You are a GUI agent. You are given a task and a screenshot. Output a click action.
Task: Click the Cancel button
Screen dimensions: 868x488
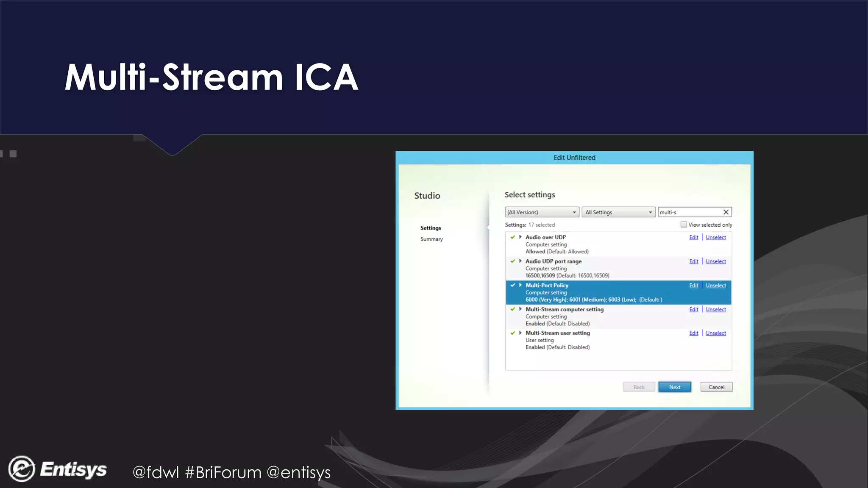pos(716,387)
